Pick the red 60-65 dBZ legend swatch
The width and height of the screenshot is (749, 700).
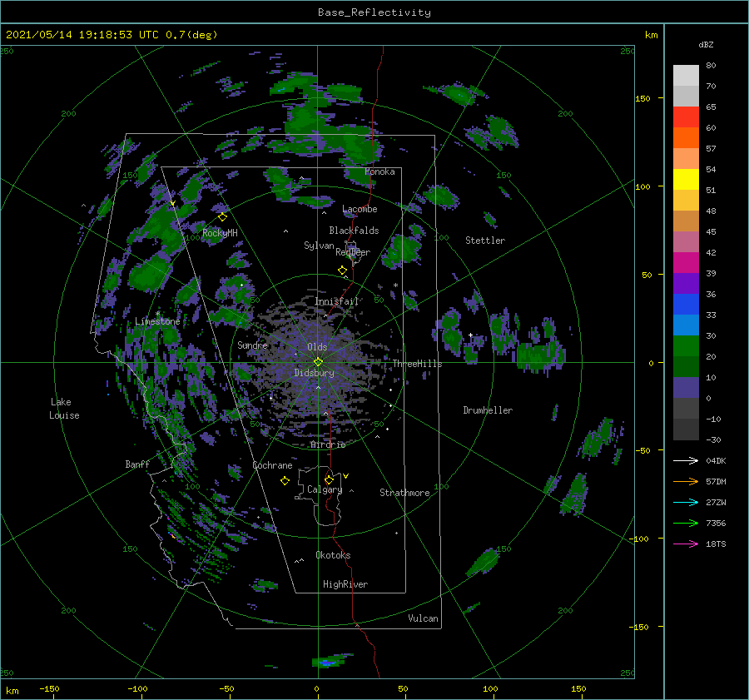[x=686, y=117]
